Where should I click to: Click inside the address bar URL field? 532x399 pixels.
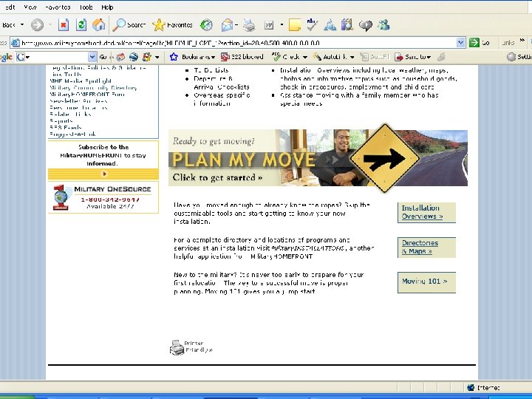pyautogui.click(x=237, y=43)
